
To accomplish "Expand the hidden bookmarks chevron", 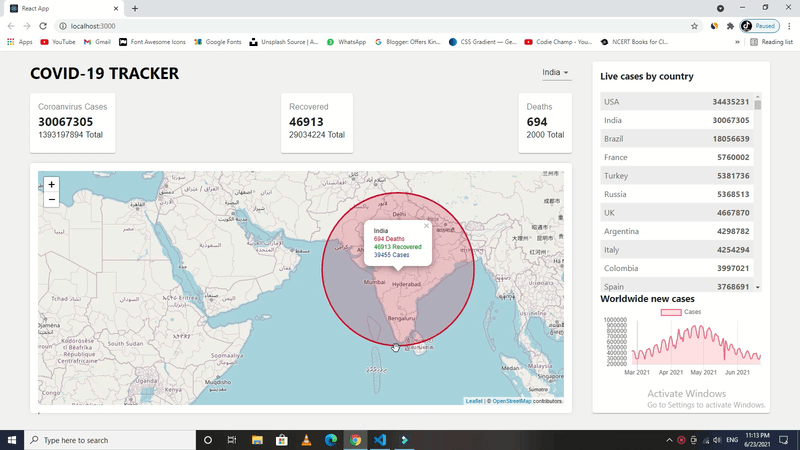I will [738, 42].
